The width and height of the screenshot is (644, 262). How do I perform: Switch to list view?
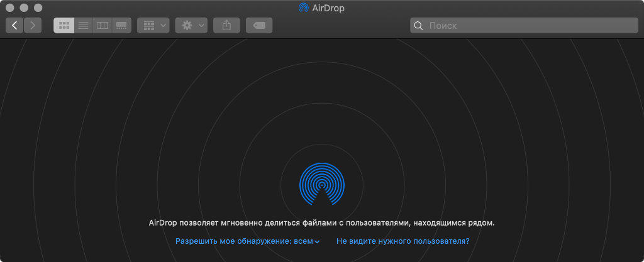pyautogui.click(x=84, y=25)
